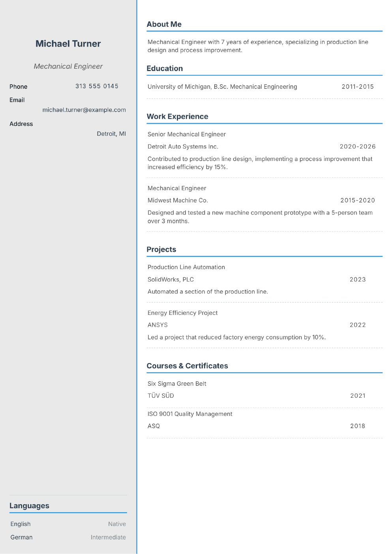Click the Email label

[x=17, y=100]
